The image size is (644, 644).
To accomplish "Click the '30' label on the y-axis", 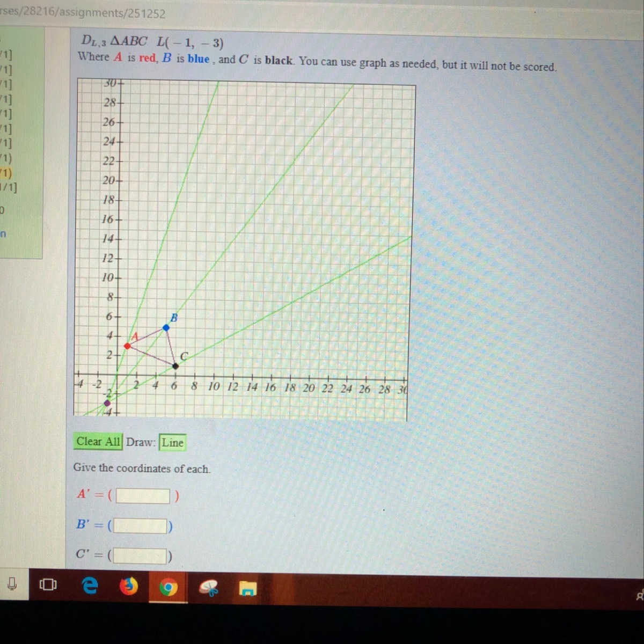I will (x=110, y=84).
